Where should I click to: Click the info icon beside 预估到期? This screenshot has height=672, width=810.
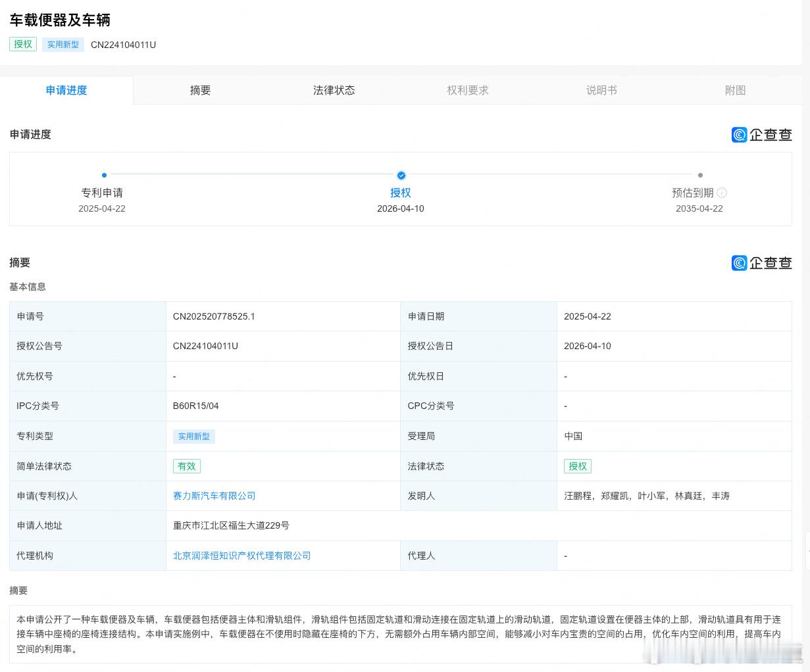[722, 193]
